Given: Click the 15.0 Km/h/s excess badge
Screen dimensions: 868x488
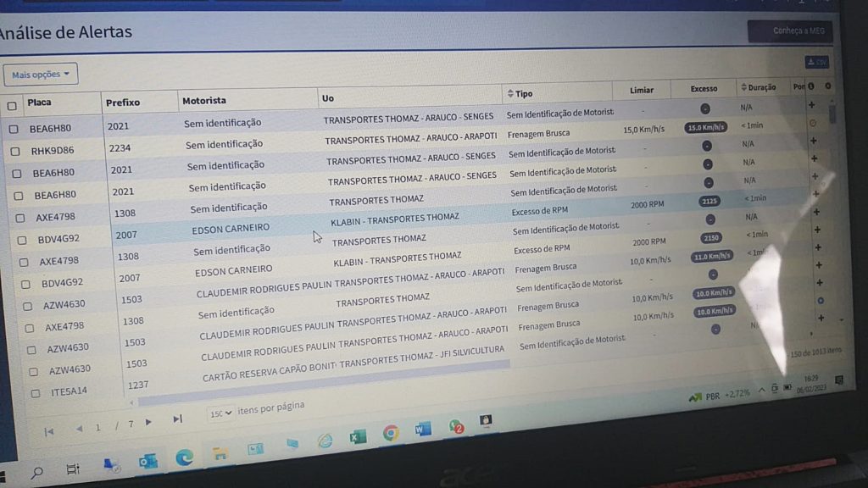Looking at the screenshot, I should [x=705, y=127].
